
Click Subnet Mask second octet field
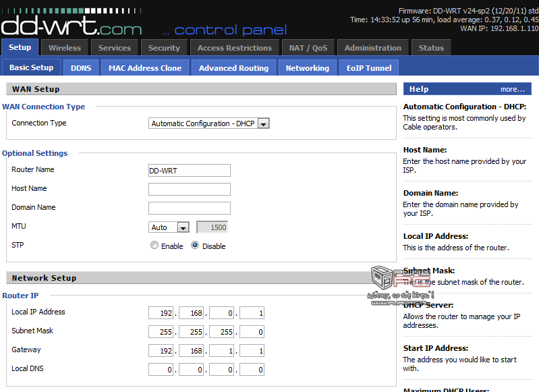(x=191, y=332)
